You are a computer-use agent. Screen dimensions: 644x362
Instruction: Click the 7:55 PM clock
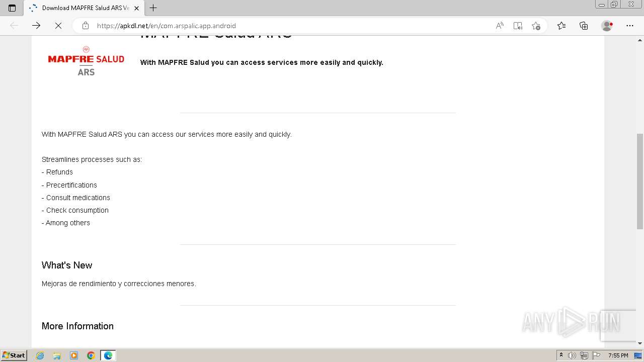click(618, 355)
